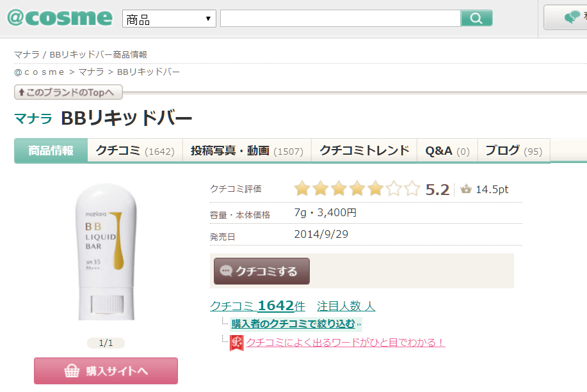Click the @cosme logo
587x392 pixels.
click(x=60, y=17)
